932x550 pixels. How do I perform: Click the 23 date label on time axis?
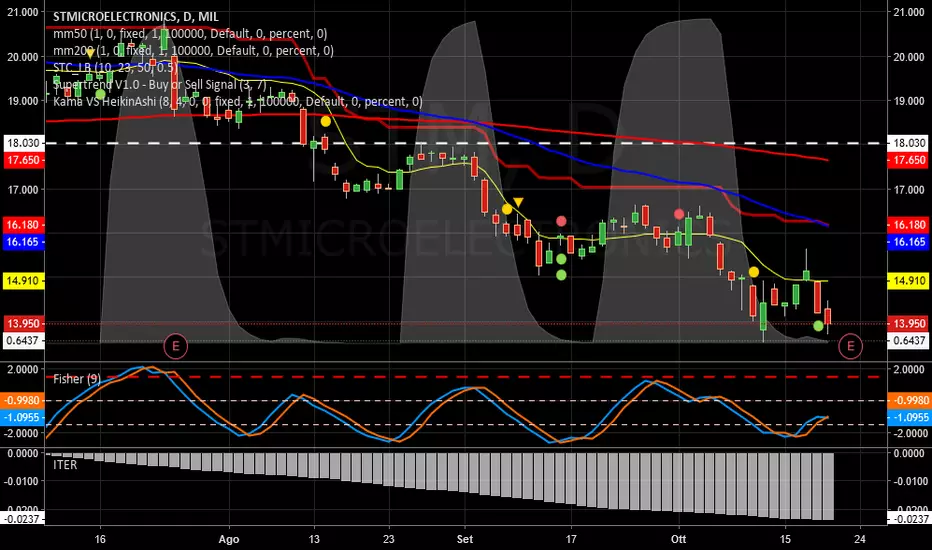click(388, 539)
